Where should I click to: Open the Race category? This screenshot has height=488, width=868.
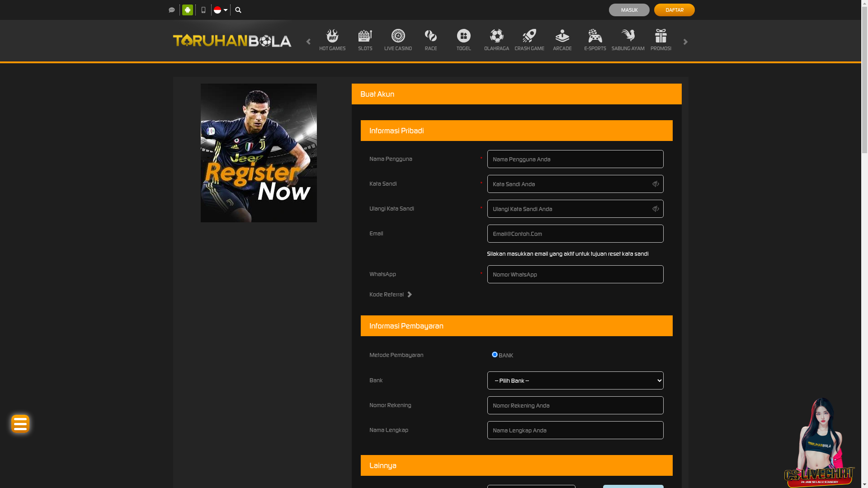(431, 40)
